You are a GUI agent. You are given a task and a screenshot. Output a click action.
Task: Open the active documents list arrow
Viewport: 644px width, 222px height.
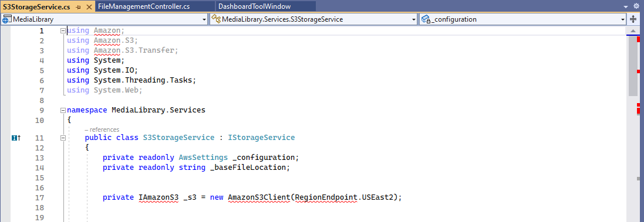[x=626, y=6]
